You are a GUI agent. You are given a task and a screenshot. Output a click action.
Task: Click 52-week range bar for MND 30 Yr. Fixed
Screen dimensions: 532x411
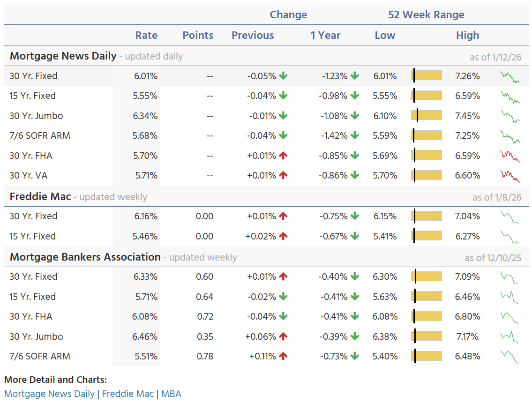click(x=427, y=75)
